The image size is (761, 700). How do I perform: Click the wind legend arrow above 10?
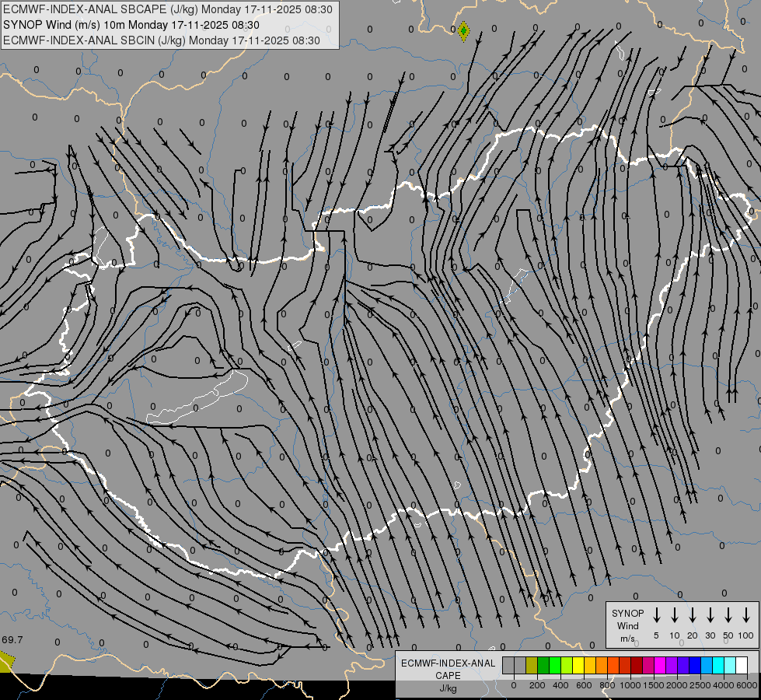click(x=675, y=615)
